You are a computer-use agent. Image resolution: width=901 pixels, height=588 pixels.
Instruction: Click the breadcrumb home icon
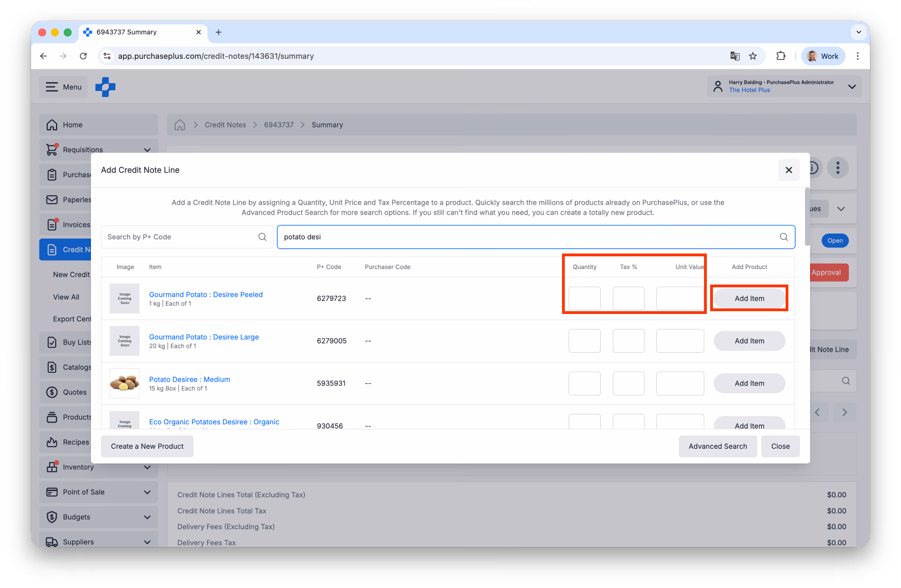point(180,125)
